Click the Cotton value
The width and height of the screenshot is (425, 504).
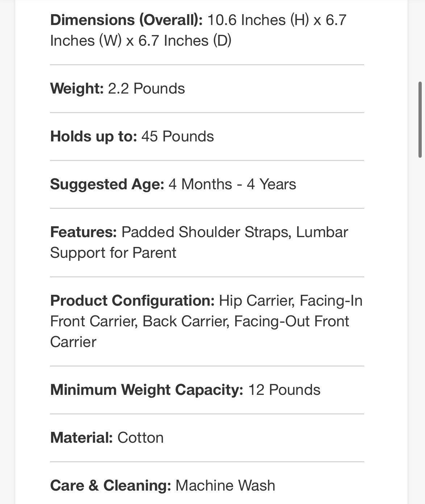point(141,438)
